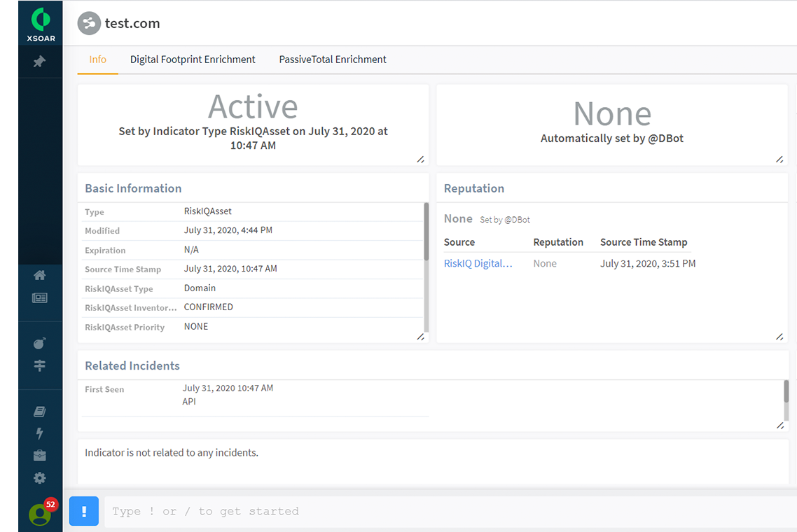
Task: Click the Reputation column header
Action: pyautogui.click(x=558, y=242)
